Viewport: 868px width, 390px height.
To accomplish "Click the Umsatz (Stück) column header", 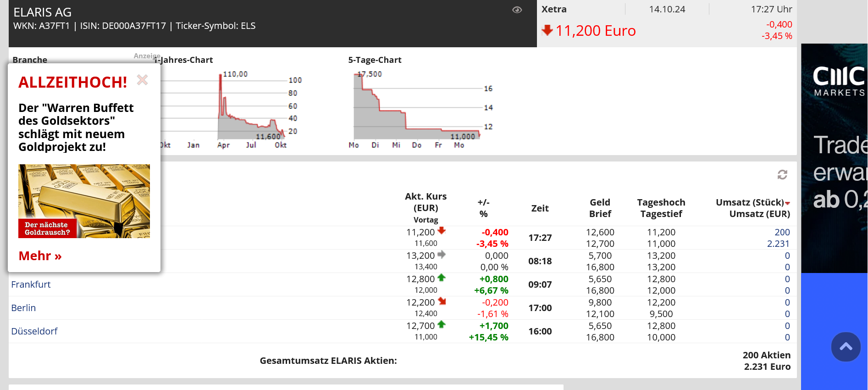I will pyautogui.click(x=749, y=202).
